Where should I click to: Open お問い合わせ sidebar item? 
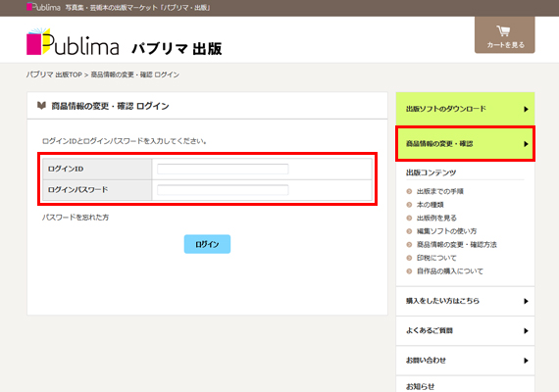click(465, 361)
